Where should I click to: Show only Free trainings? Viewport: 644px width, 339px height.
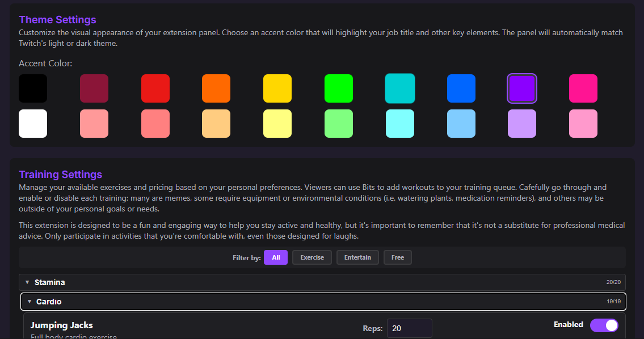[398, 257]
